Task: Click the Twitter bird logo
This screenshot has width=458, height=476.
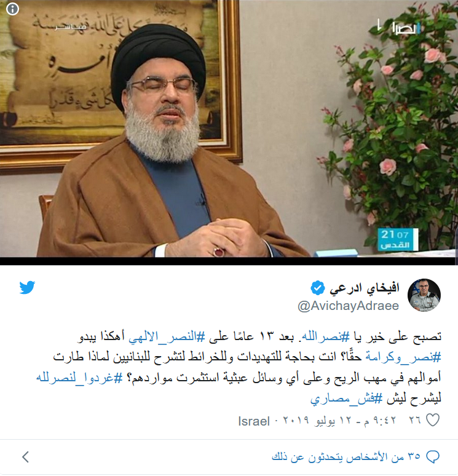Action: [x=27, y=287]
